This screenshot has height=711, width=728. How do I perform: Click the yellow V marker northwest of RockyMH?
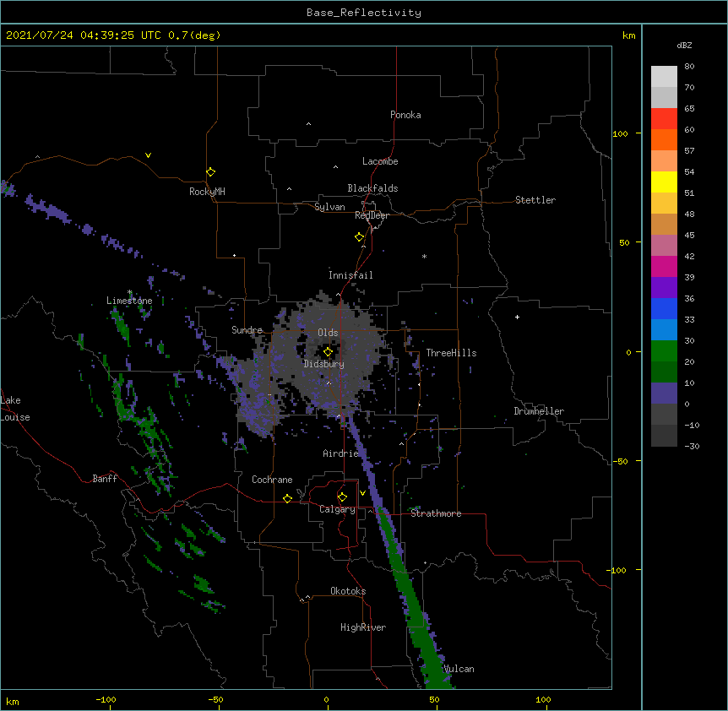(x=148, y=155)
